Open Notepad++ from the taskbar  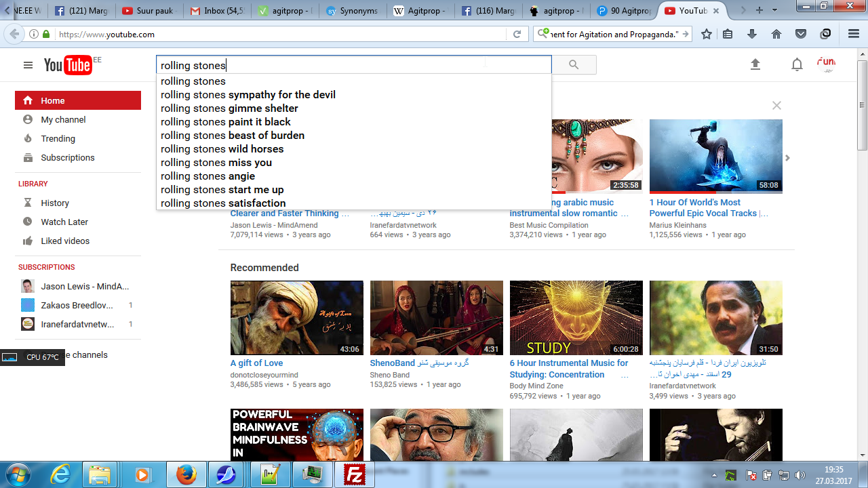pos(271,474)
